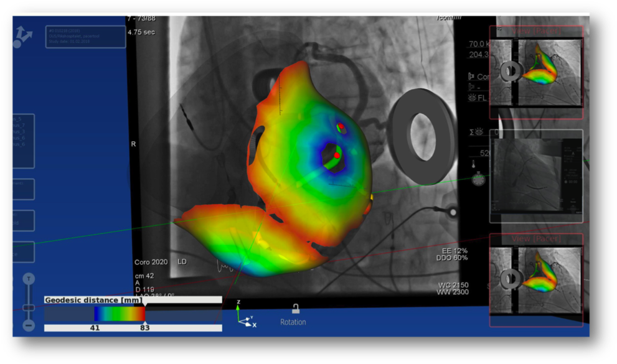The width and height of the screenshot is (617, 364).
Task: Open the top-right View [Pacer] thumbnail
Action: click(x=536, y=72)
